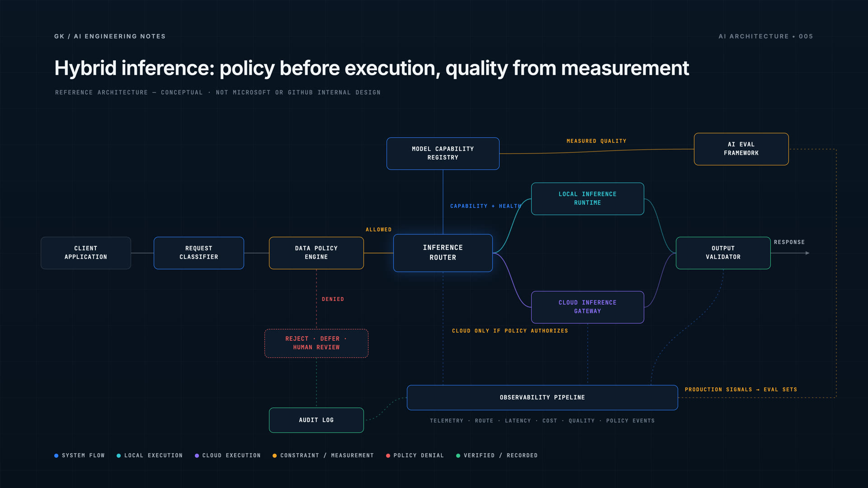Click the TELEMETRY caption word

(x=447, y=421)
